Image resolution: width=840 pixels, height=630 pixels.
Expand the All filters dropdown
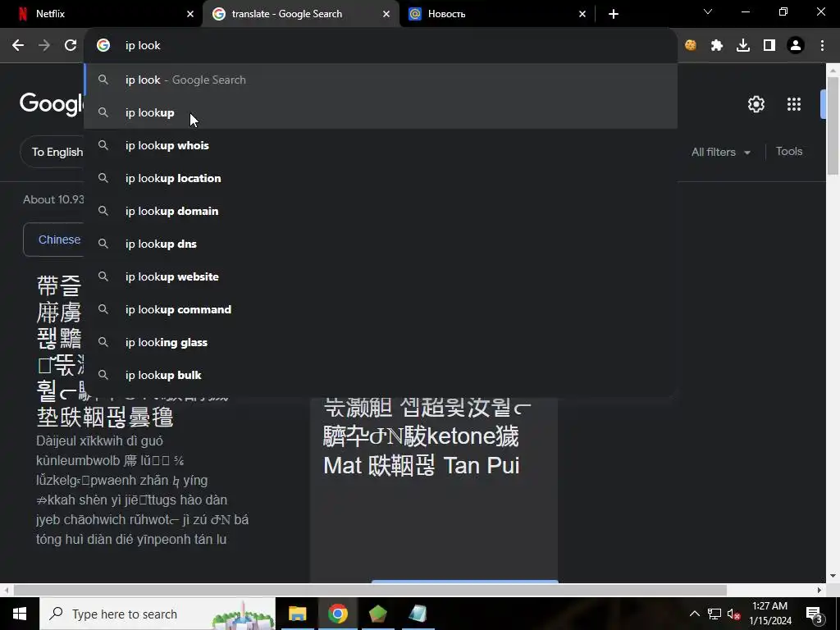tap(720, 152)
